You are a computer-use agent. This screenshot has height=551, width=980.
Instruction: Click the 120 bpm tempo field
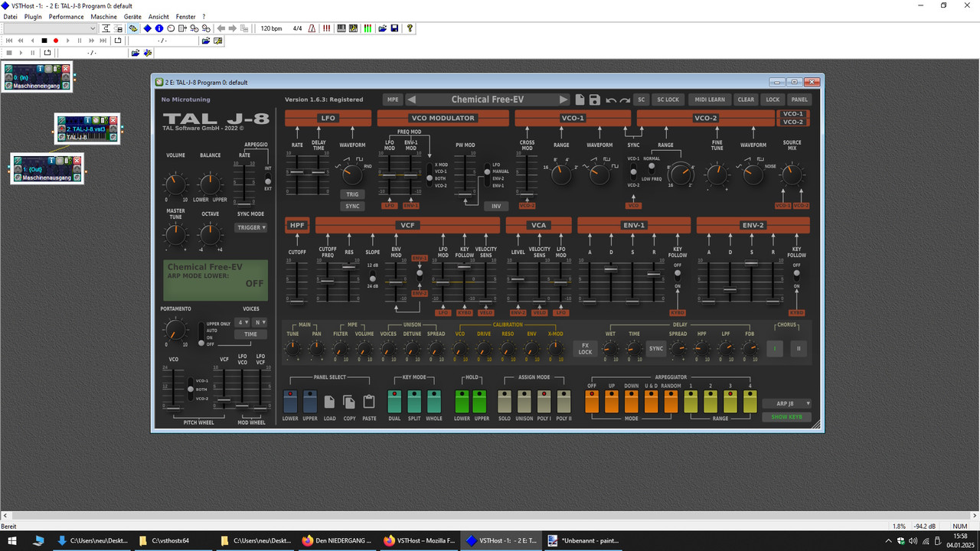(271, 28)
